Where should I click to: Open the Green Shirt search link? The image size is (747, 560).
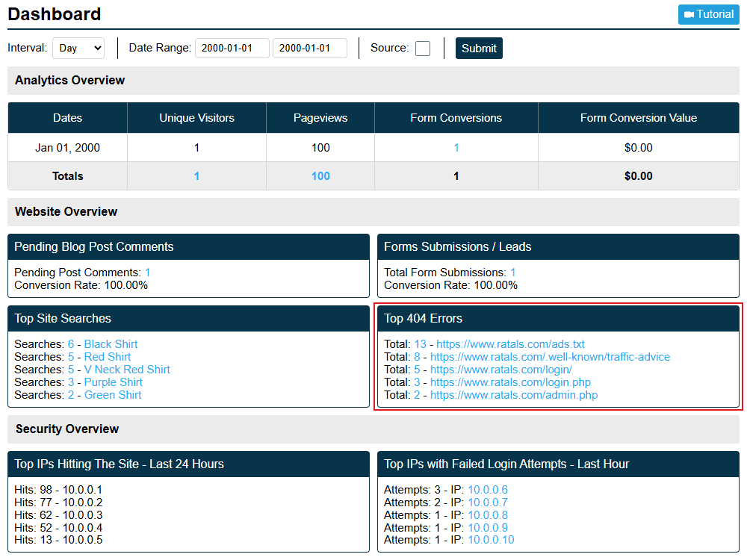(x=113, y=395)
